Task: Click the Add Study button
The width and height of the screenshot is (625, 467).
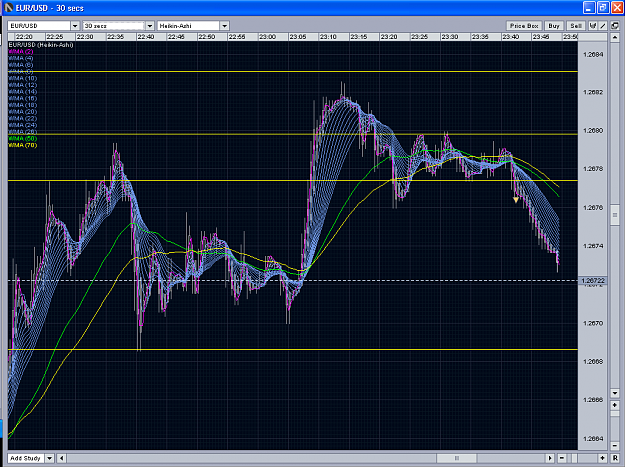Action: (26, 458)
